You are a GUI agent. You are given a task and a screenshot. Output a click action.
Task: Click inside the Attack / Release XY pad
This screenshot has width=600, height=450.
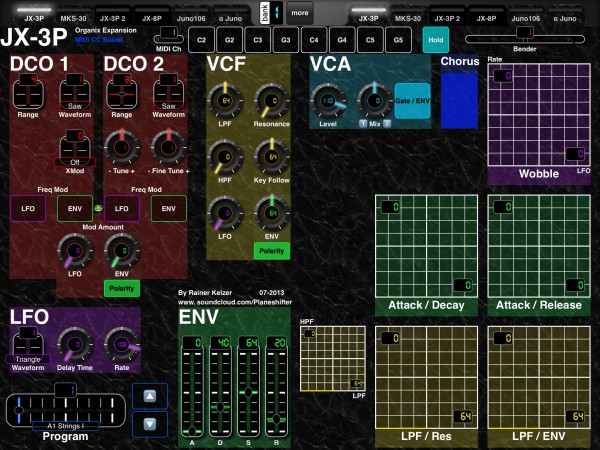539,246
